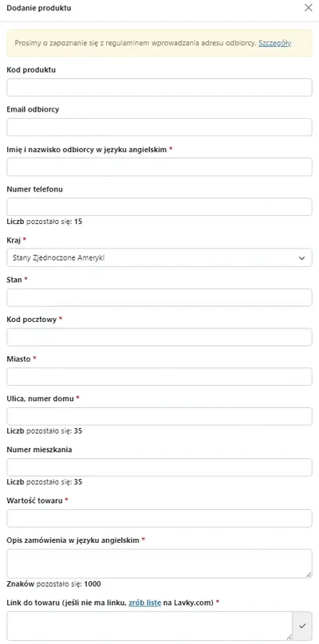Viewport: 319px width, 644px height.
Task: Click into the Email odbiorcy field
Action: coord(159,128)
